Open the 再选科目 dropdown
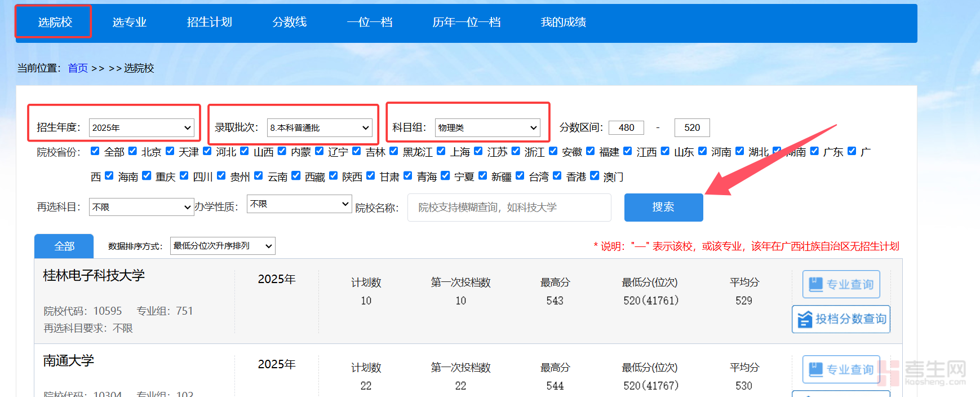 (141, 207)
